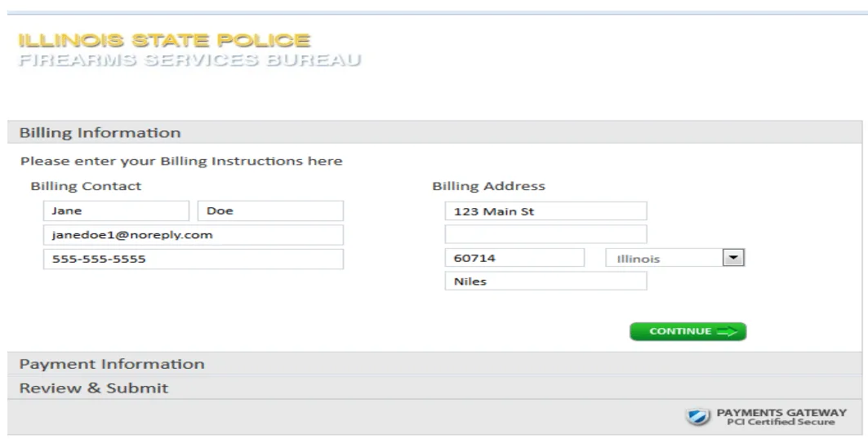Click the green CONTINUE button
The image size is (868, 439).
[x=688, y=331]
